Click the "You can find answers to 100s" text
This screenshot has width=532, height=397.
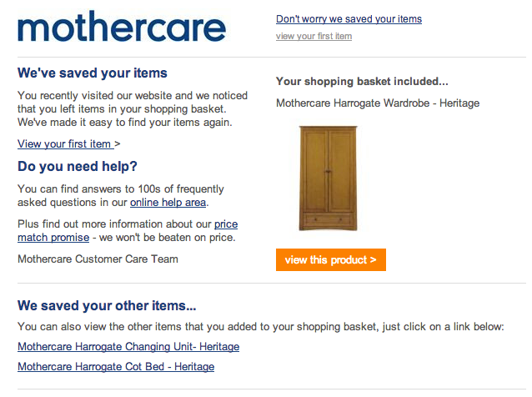point(120,189)
